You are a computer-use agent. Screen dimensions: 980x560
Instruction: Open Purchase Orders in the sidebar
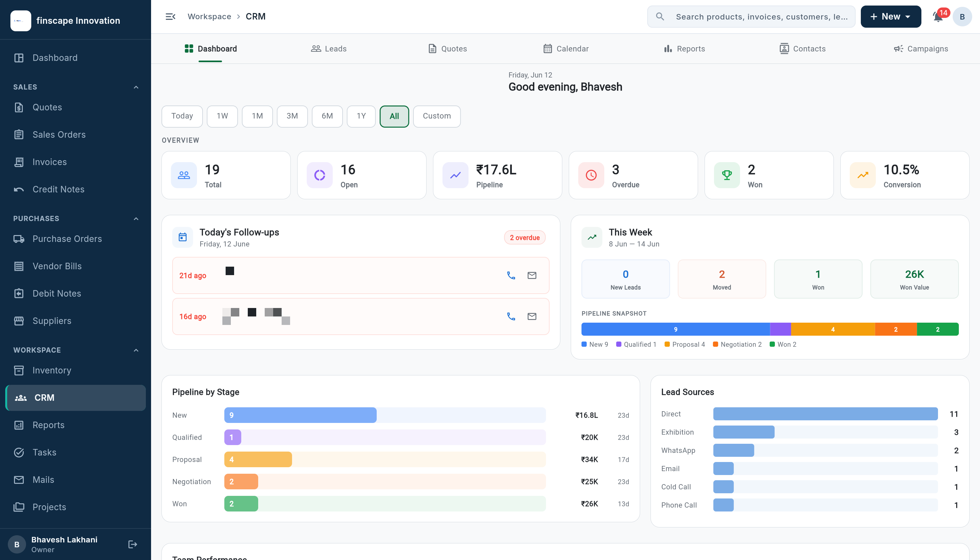pos(76,239)
